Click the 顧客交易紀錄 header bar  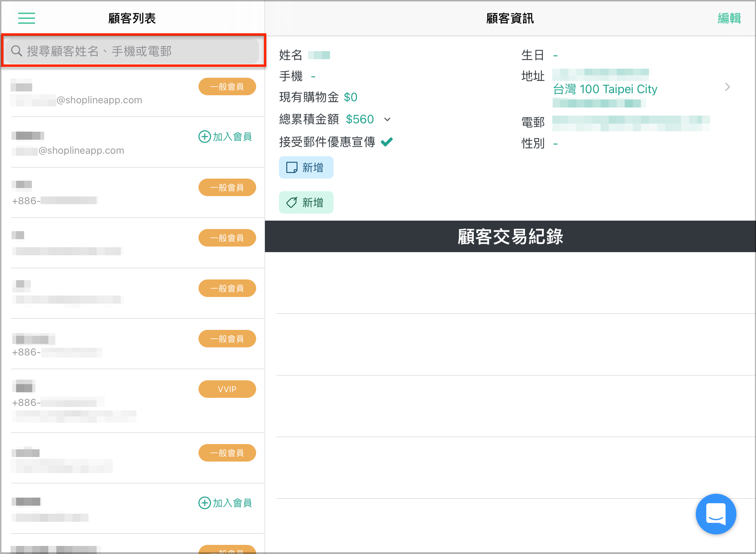point(510,236)
